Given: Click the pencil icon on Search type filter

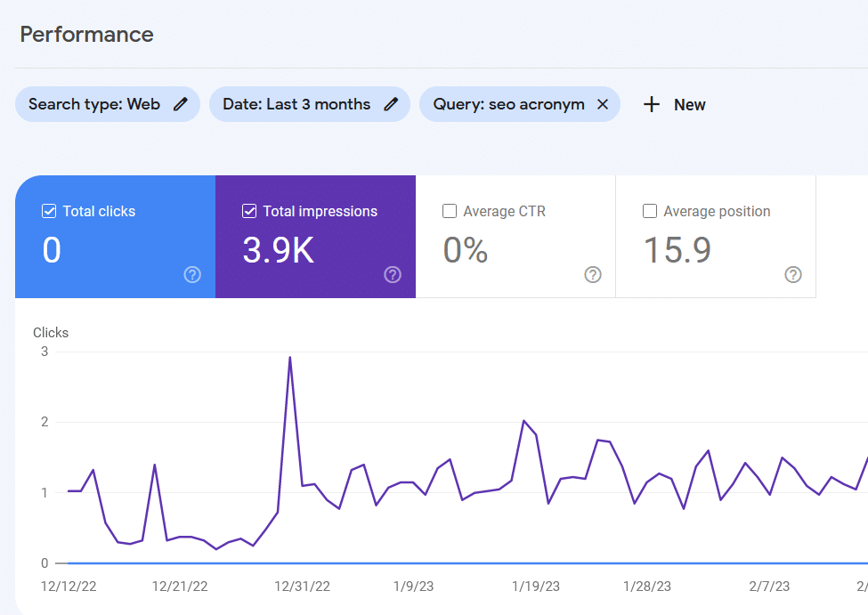Looking at the screenshot, I should 181,104.
